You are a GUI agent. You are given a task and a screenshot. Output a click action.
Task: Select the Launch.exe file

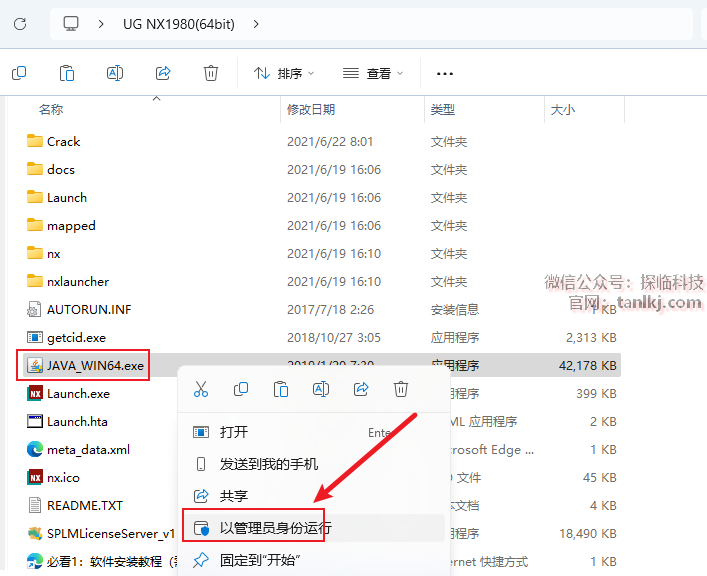(x=68, y=393)
